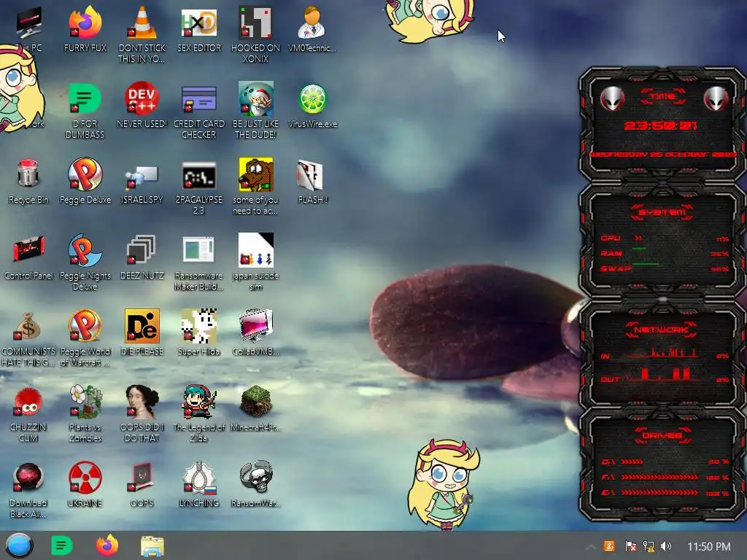Open the CollabVMB desktop shortcut
This screenshot has height=560, width=747.
point(256,326)
